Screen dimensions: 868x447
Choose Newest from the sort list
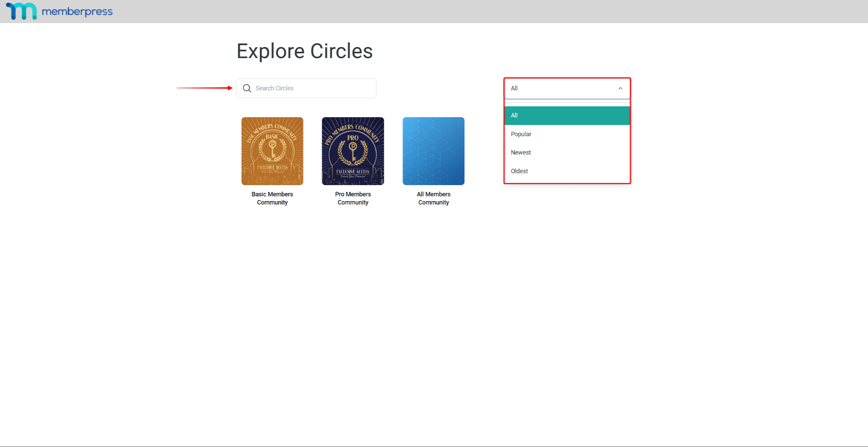(521, 153)
